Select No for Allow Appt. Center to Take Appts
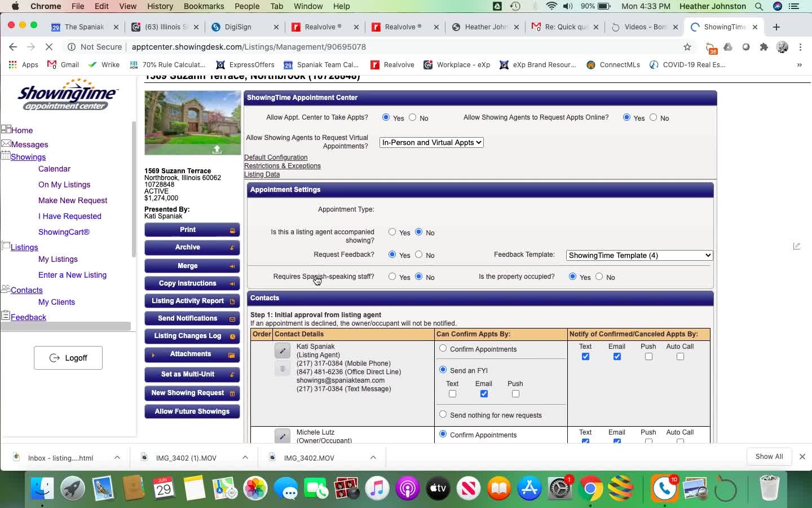The image size is (812, 508). (x=413, y=117)
